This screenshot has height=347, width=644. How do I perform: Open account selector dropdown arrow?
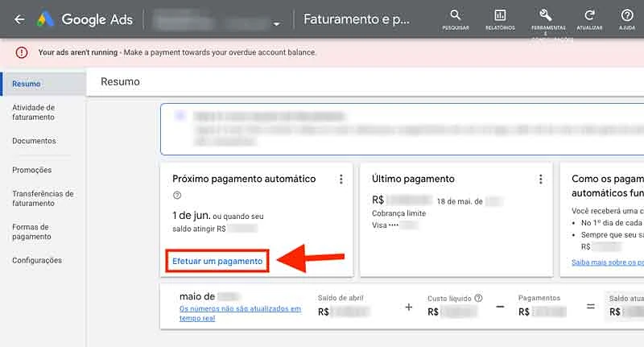(276, 24)
